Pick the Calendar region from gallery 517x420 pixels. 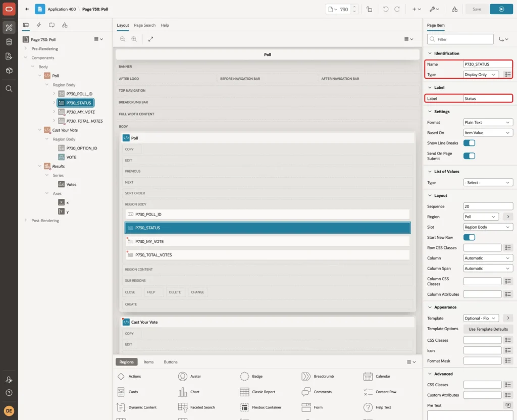[377, 376]
